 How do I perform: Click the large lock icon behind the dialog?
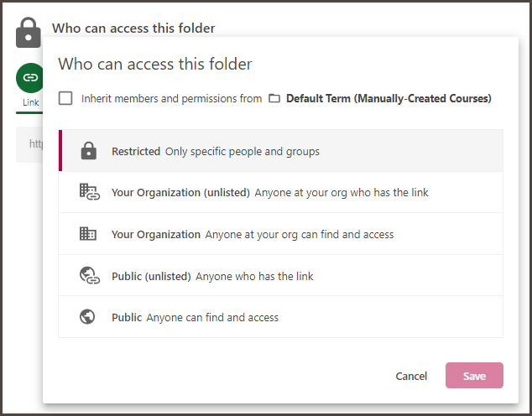coord(29,32)
